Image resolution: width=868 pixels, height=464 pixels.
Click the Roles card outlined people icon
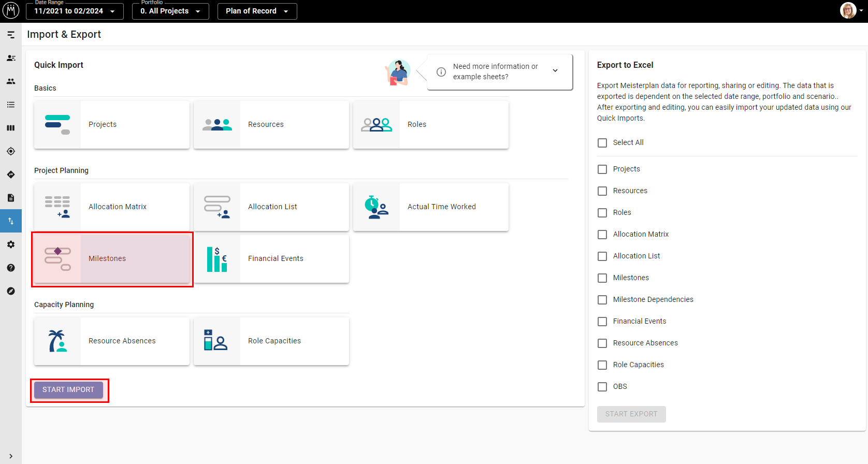(x=377, y=125)
